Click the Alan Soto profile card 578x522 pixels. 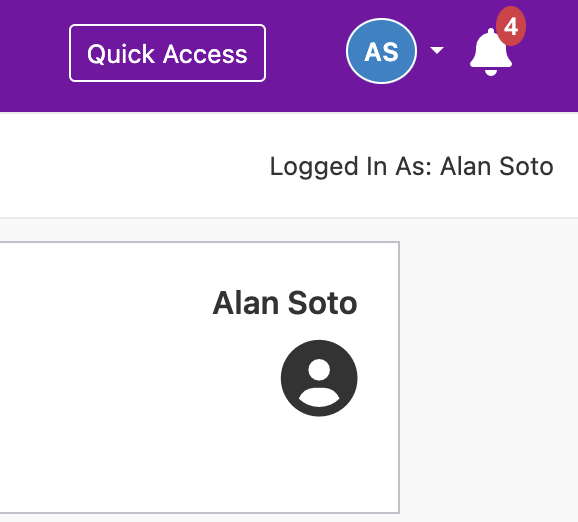(x=199, y=377)
